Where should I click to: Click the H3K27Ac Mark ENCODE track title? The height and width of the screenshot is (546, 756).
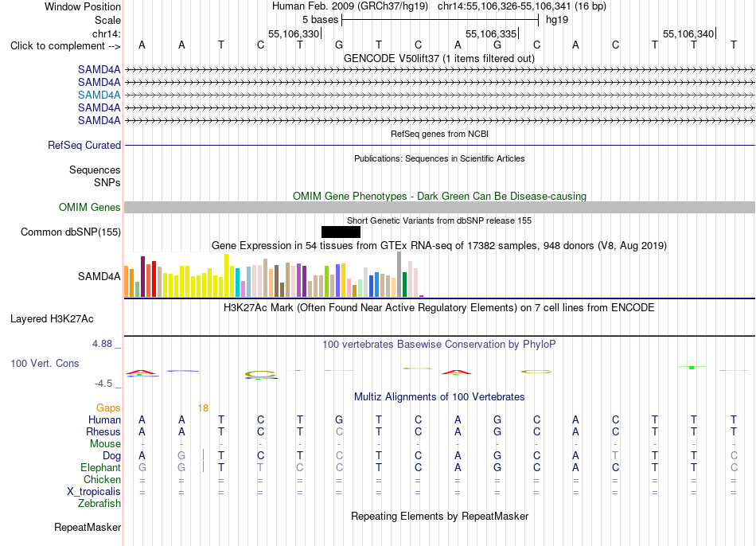pyautogui.click(x=439, y=308)
